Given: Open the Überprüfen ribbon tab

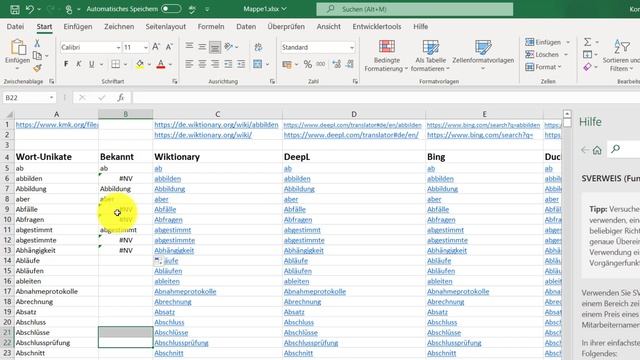Looking at the screenshot, I should [x=286, y=27].
